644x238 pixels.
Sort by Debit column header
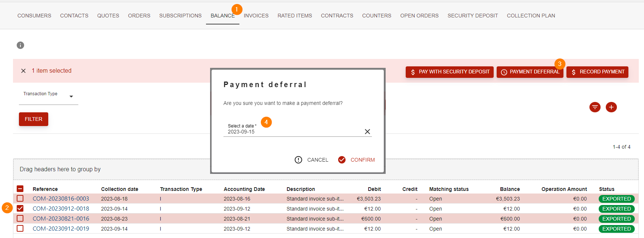tap(374, 189)
